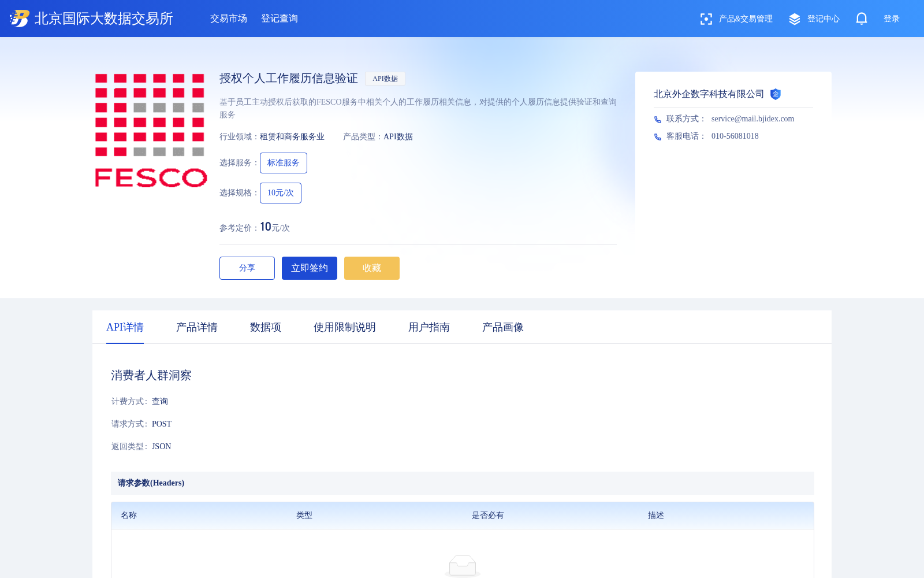Click the 请求方式 POST row
The height and width of the screenshot is (578, 924).
pyautogui.click(x=141, y=424)
